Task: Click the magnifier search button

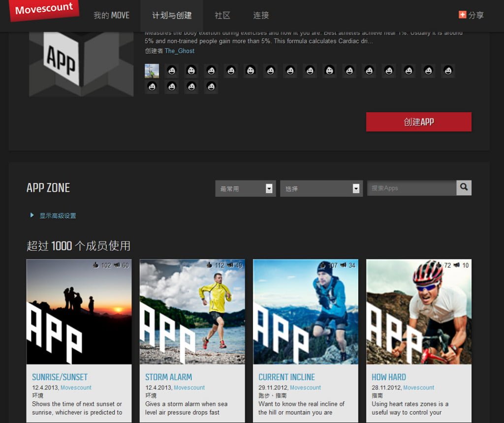Action: point(464,187)
